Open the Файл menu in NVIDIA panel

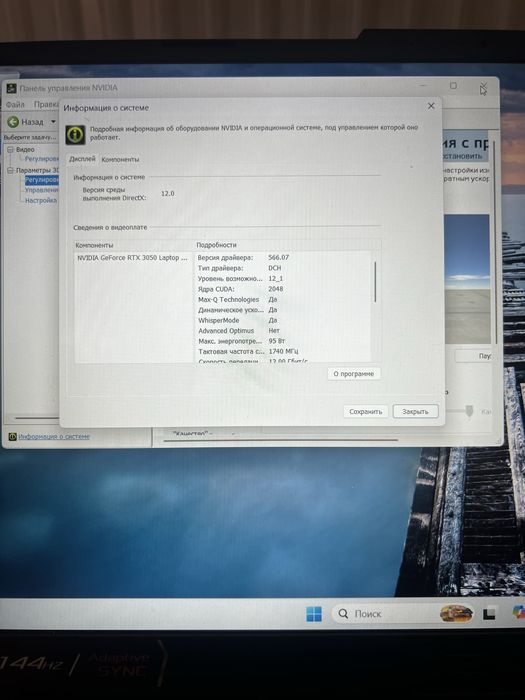pyautogui.click(x=15, y=104)
